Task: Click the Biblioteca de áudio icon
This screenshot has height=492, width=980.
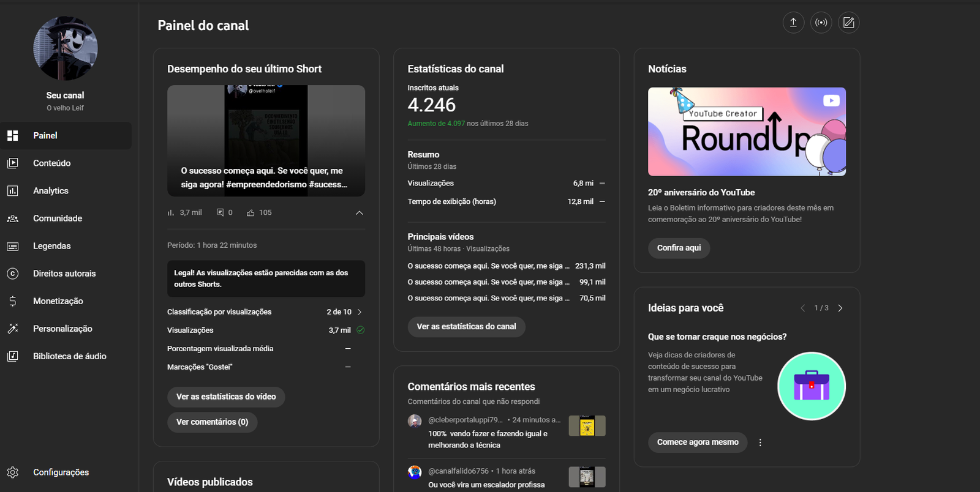Action: point(13,356)
